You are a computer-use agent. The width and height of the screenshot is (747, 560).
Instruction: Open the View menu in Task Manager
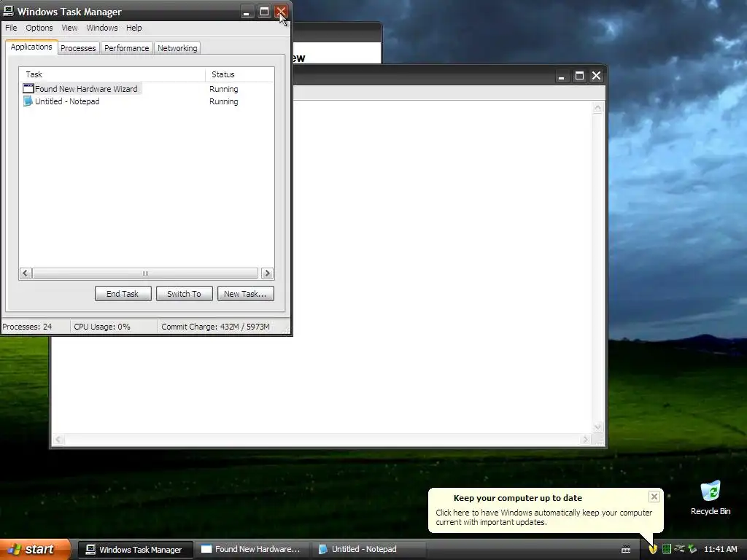pos(69,28)
